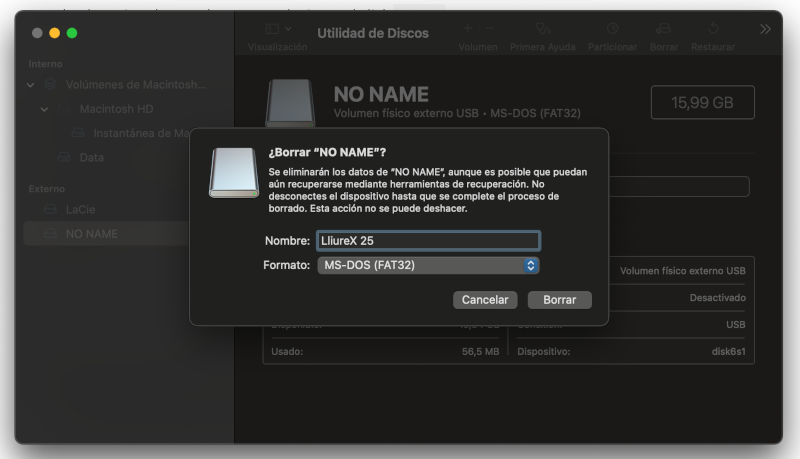Select LaCie in the external disks list
Image resolution: width=800 pixels, height=459 pixels.
coord(79,210)
